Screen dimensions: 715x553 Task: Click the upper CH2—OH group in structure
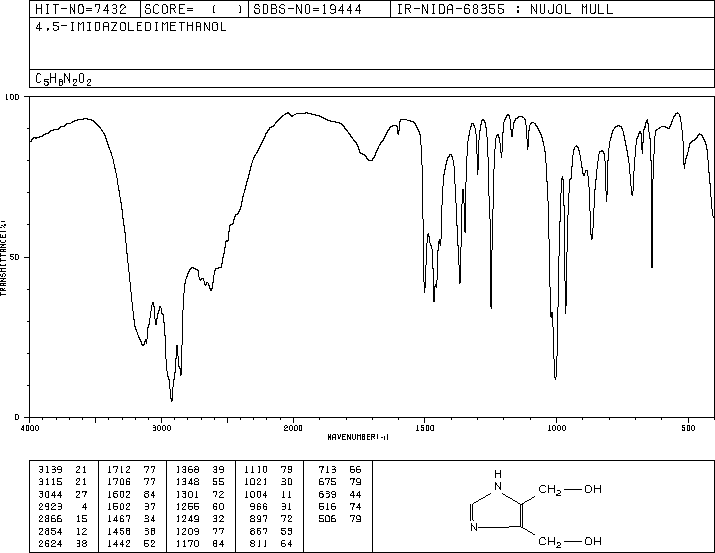(x=570, y=490)
